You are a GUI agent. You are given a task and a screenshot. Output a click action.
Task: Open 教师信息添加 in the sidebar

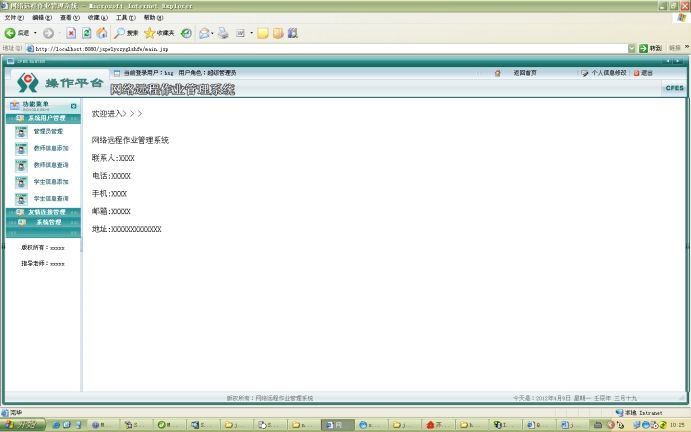point(51,148)
